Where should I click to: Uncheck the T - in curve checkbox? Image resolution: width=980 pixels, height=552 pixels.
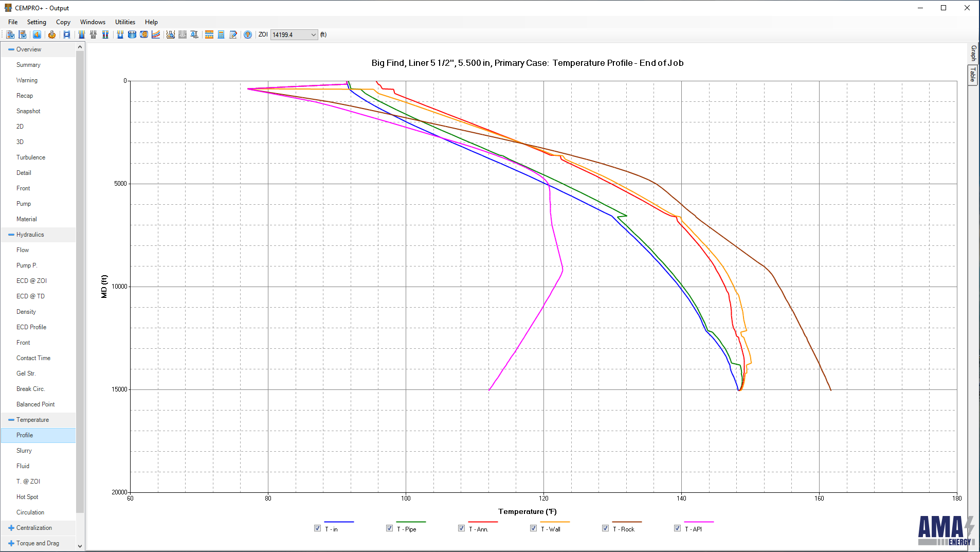click(317, 528)
